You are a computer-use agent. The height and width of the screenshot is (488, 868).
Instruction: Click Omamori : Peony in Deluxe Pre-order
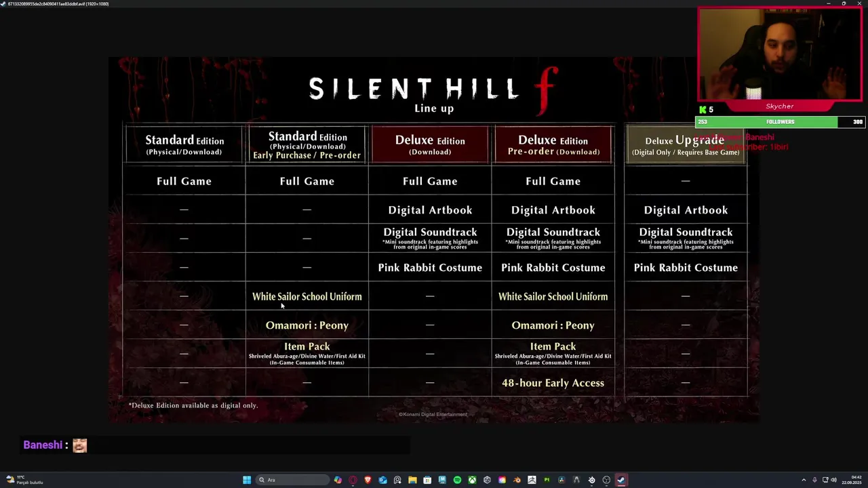coord(553,325)
